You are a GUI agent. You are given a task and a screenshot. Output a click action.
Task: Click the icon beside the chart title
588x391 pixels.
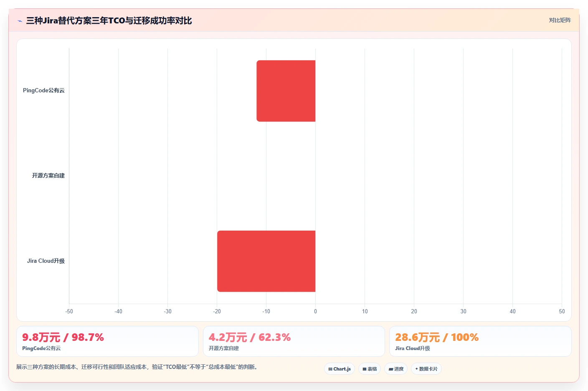[x=20, y=21]
